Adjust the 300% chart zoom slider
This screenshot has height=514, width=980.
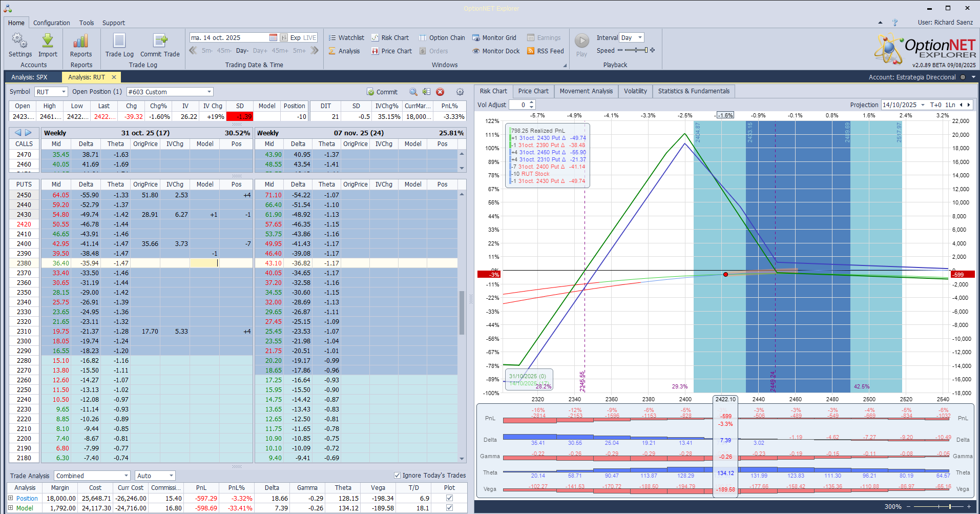939,506
